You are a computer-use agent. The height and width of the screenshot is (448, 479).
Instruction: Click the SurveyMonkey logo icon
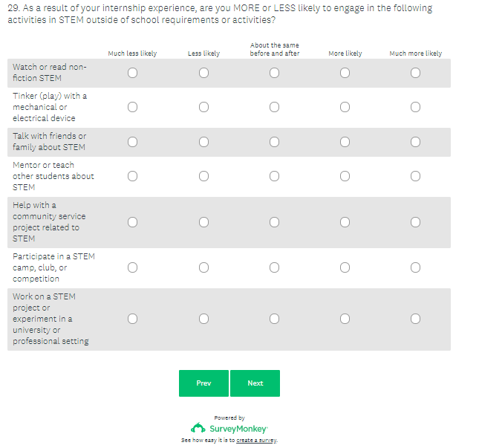point(198,428)
